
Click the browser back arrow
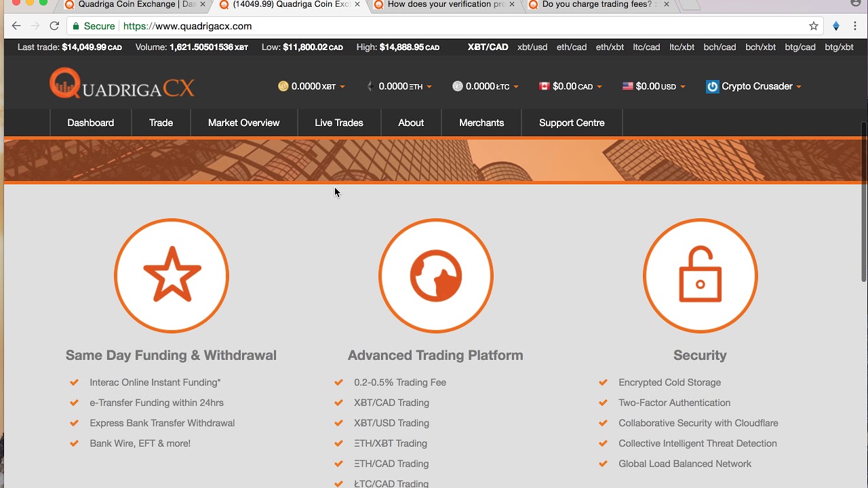[x=16, y=26]
